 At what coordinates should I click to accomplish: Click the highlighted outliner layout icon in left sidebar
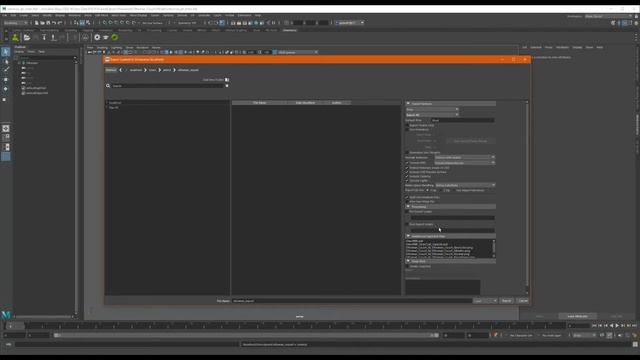coord(6,157)
